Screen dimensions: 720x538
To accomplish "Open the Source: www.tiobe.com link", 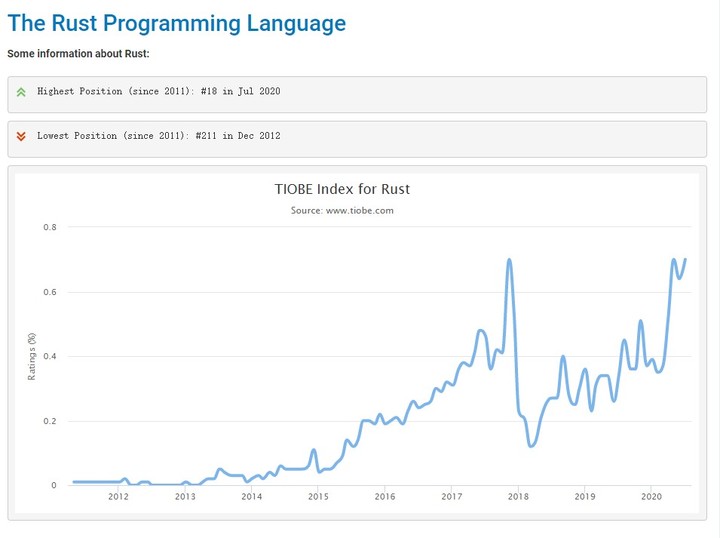I will tap(342, 210).
